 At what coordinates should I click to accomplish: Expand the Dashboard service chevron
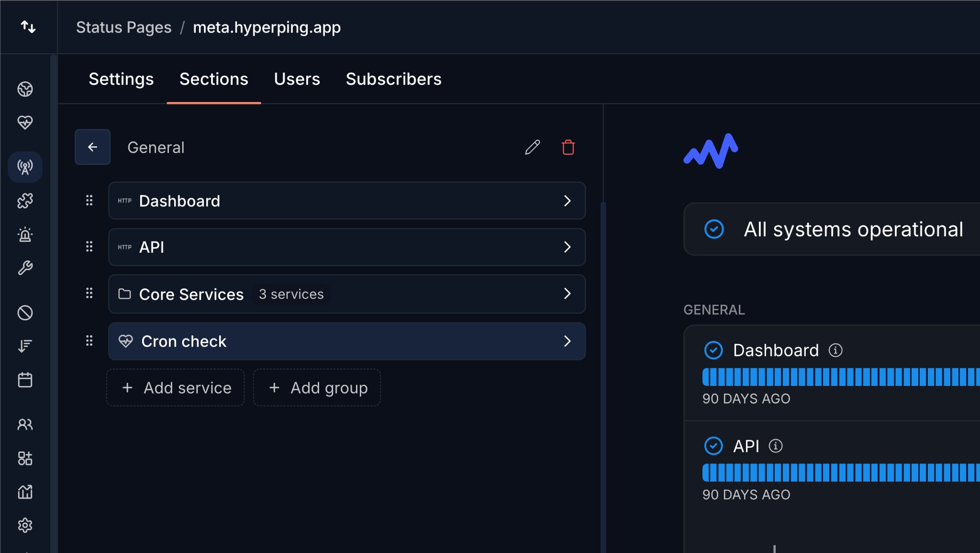(x=567, y=201)
